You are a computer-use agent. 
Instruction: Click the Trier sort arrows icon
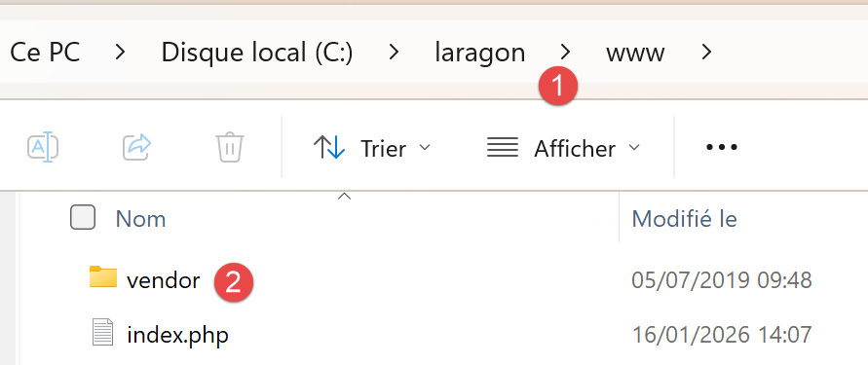[x=329, y=148]
